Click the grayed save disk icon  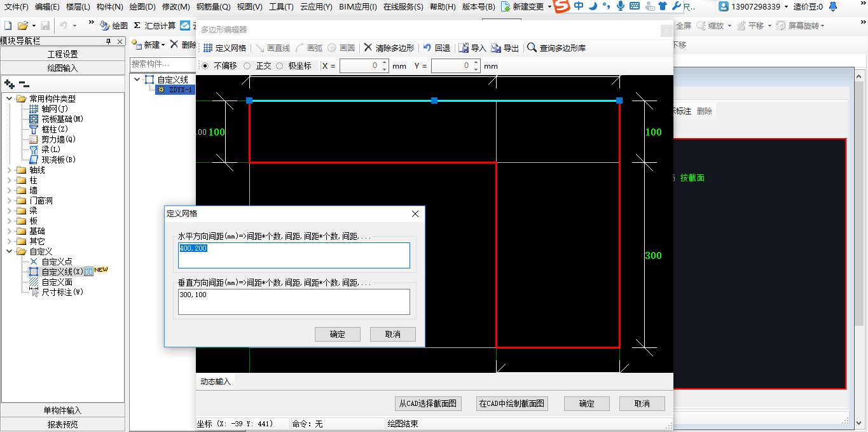[45, 25]
